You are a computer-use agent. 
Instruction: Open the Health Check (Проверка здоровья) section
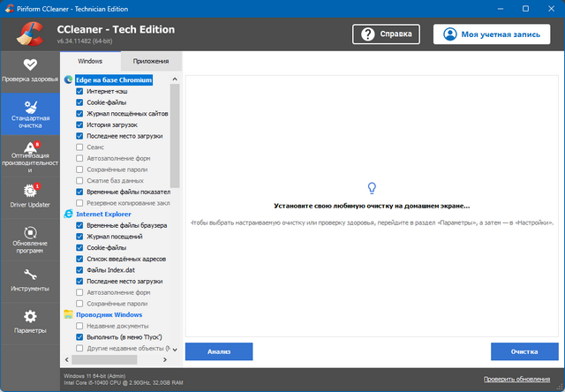coord(30,71)
